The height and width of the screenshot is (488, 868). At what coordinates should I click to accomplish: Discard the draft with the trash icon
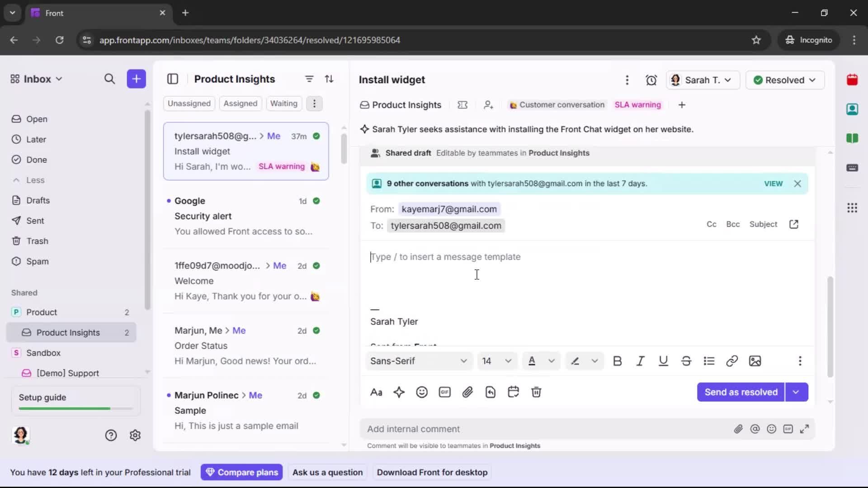click(536, 392)
